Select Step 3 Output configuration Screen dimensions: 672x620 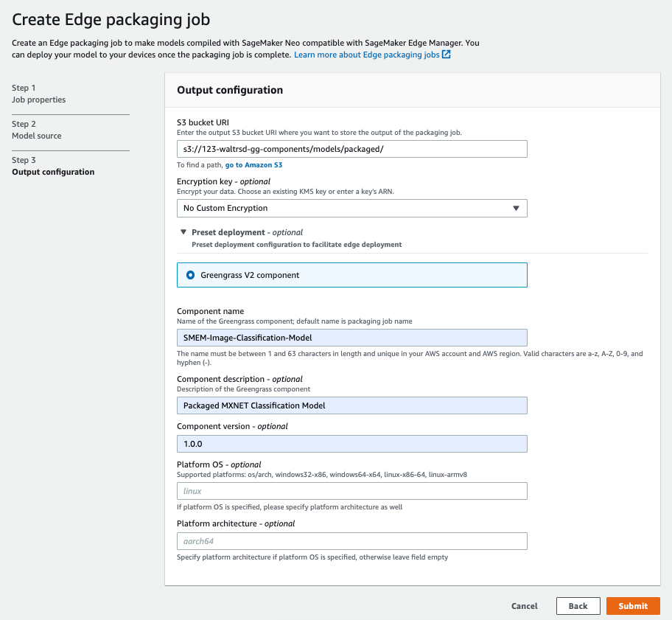click(53, 166)
